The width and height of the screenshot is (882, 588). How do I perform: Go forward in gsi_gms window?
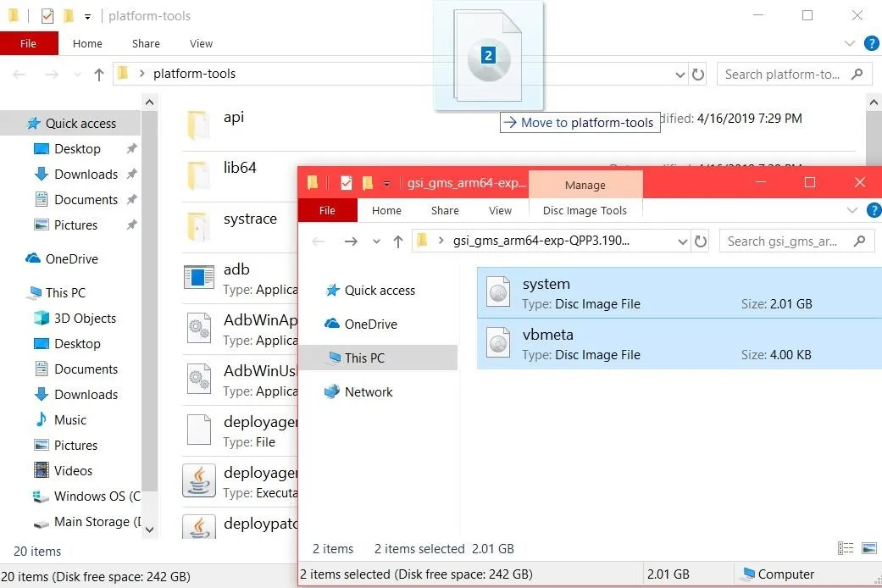[x=351, y=241]
